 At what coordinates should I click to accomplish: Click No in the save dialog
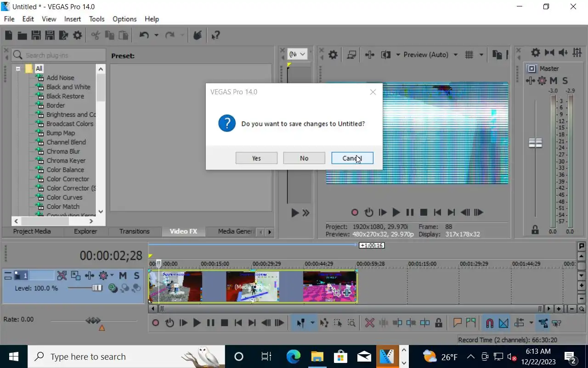[304, 158]
